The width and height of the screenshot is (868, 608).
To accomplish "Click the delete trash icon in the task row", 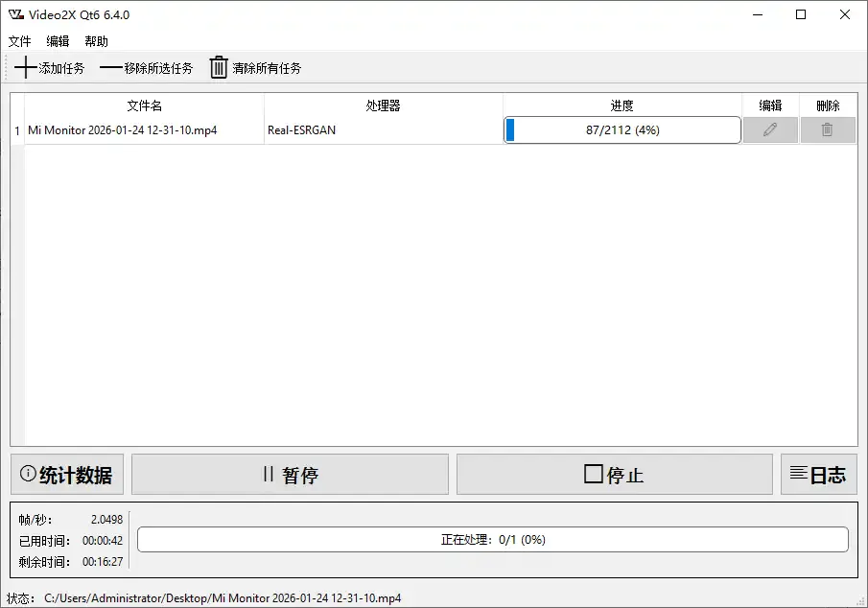I will tap(827, 129).
